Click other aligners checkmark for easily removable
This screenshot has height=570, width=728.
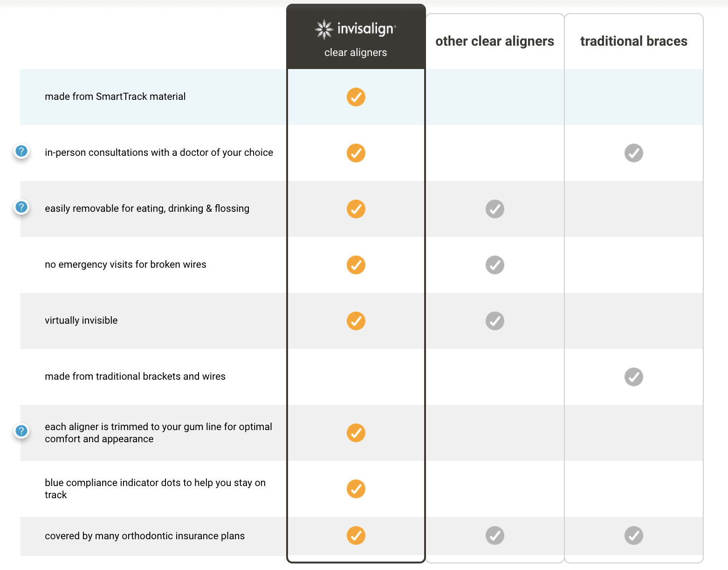tap(495, 209)
